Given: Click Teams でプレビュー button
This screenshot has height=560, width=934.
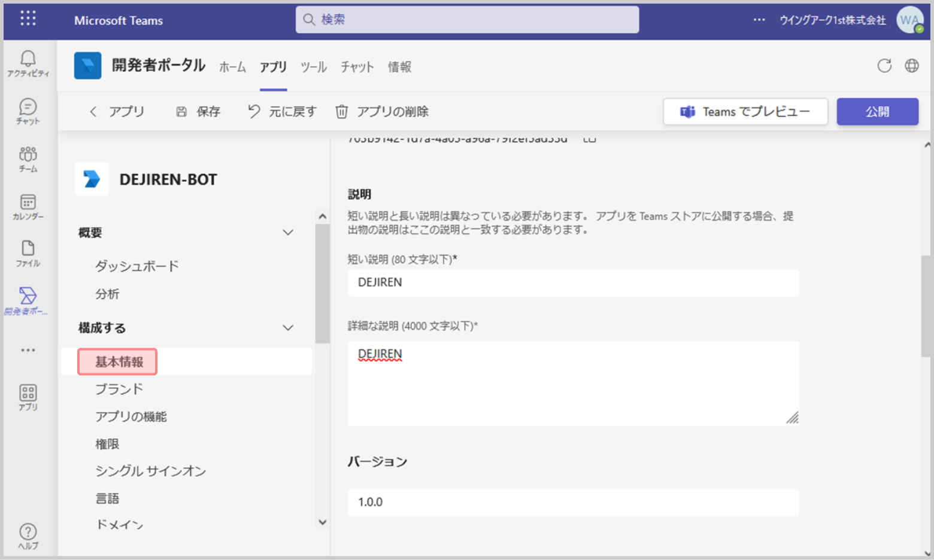Looking at the screenshot, I should (x=745, y=111).
